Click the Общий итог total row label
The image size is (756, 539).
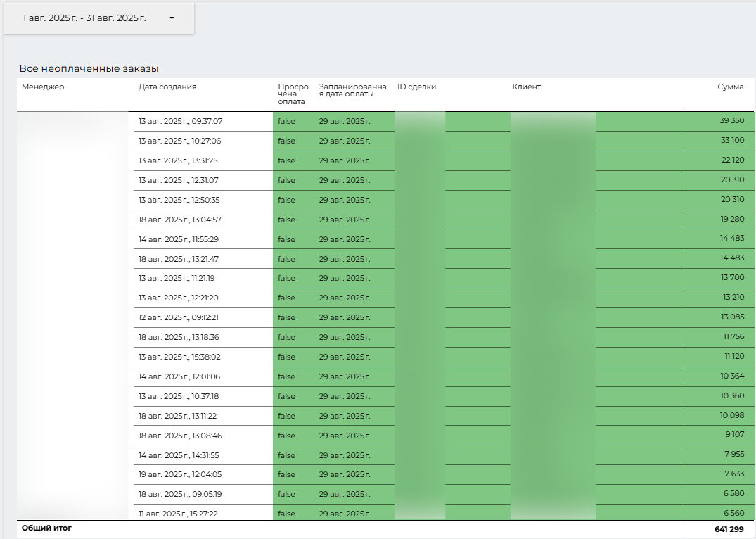46,528
